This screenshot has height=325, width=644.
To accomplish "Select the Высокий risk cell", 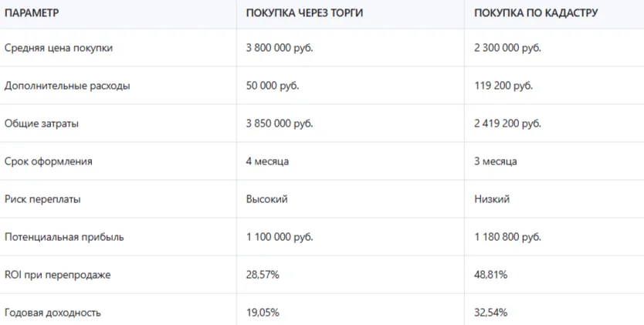I will [x=266, y=199].
